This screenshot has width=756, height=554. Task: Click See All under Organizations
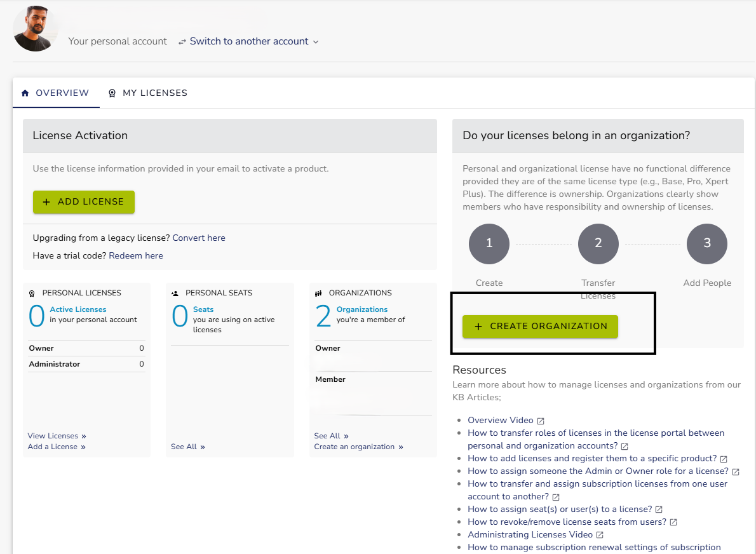click(331, 436)
